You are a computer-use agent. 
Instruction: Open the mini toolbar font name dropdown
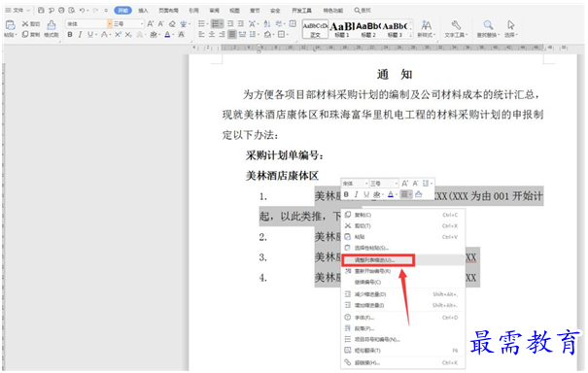pos(366,184)
